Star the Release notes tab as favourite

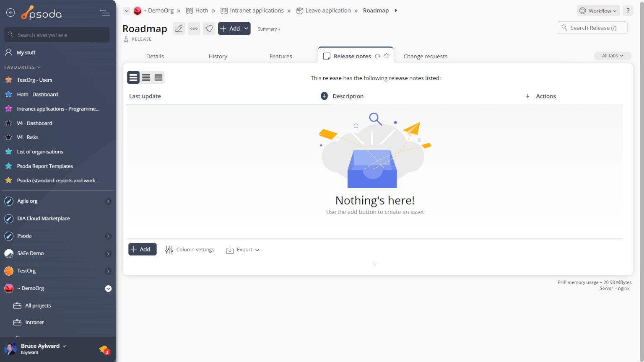387,56
